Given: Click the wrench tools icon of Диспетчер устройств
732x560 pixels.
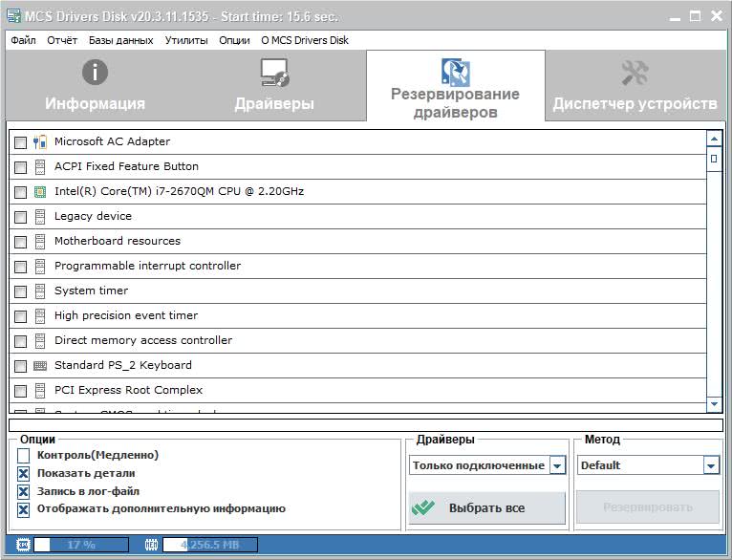Looking at the screenshot, I should [x=635, y=73].
